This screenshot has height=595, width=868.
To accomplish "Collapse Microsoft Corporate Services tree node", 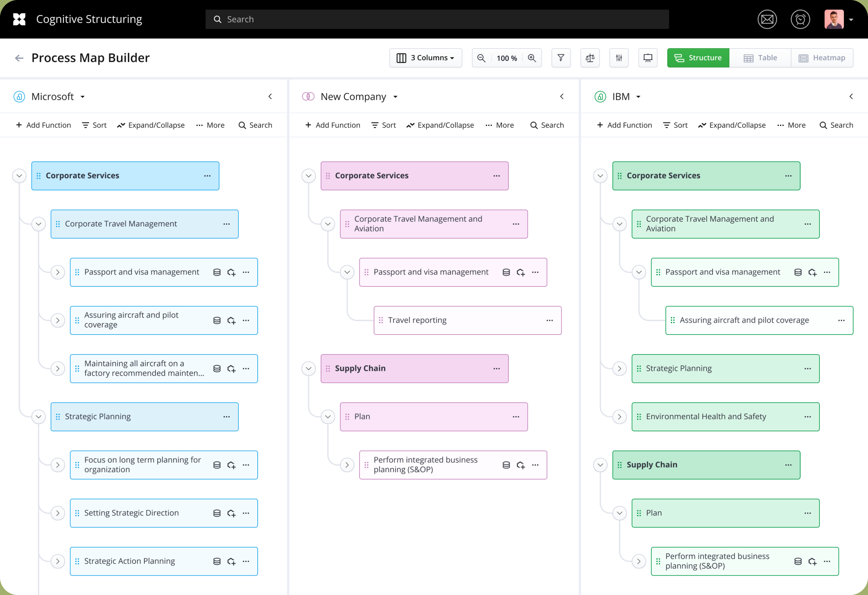I will [19, 176].
